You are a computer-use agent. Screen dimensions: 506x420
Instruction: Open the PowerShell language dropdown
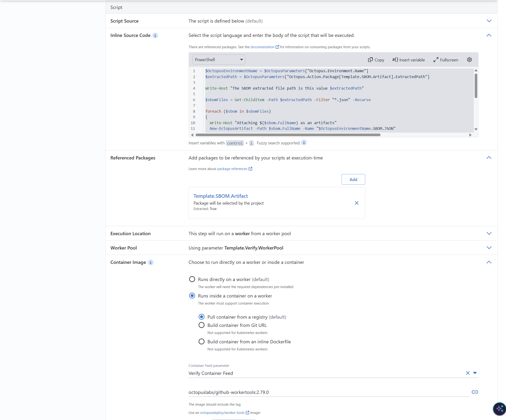click(x=218, y=59)
